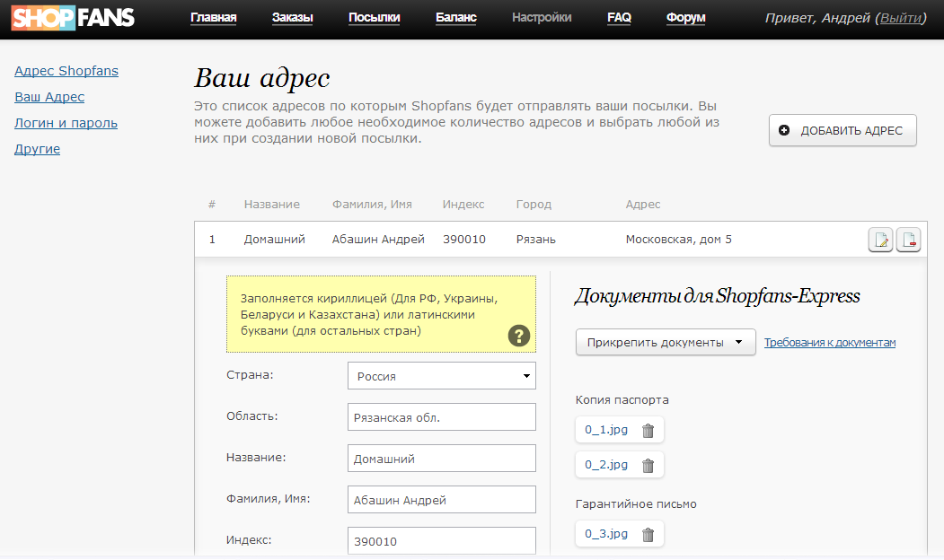Image resolution: width=944 pixels, height=560 pixels.
Task: Switch to the Посылки section
Action: (x=374, y=16)
